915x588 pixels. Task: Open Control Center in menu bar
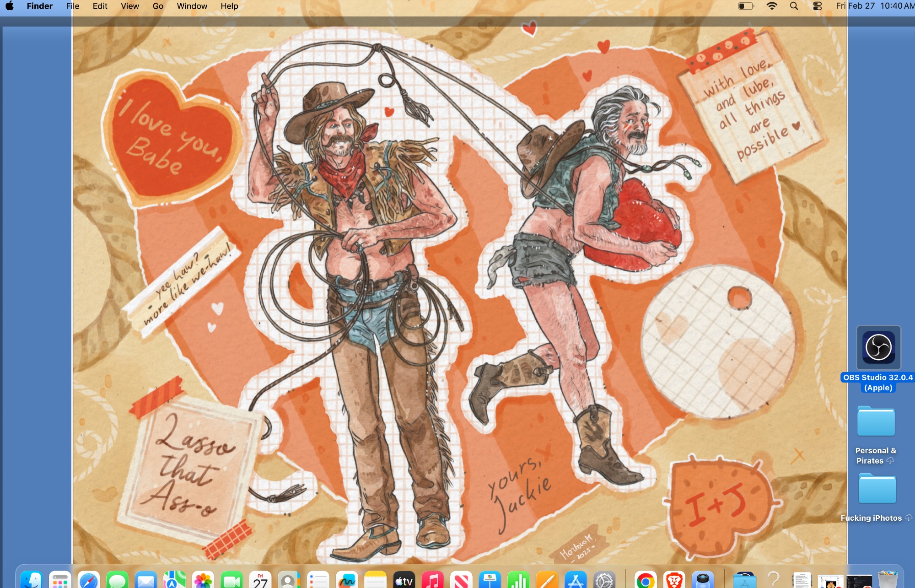click(x=817, y=6)
